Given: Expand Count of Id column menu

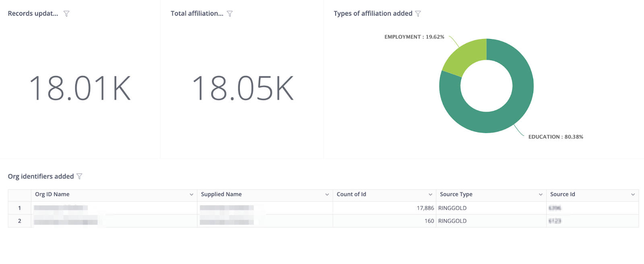Looking at the screenshot, I should point(430,194).
